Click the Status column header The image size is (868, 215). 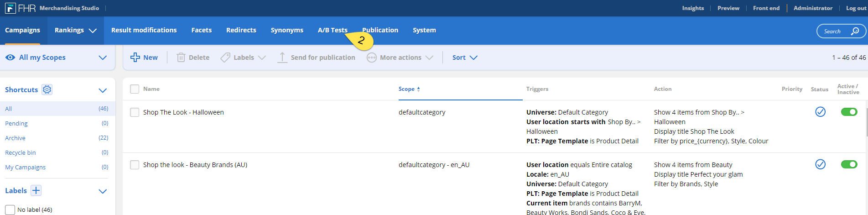820,89
